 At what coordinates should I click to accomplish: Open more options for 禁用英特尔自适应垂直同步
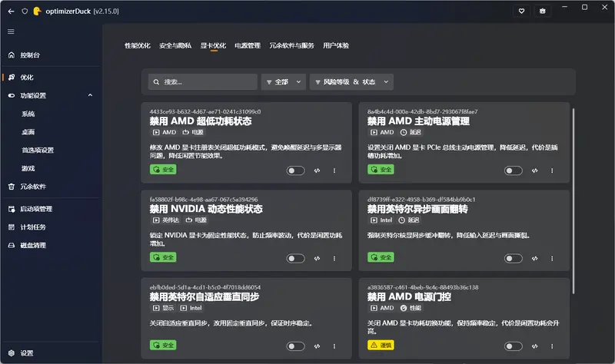pyautogui.click(x=334, y=346)
